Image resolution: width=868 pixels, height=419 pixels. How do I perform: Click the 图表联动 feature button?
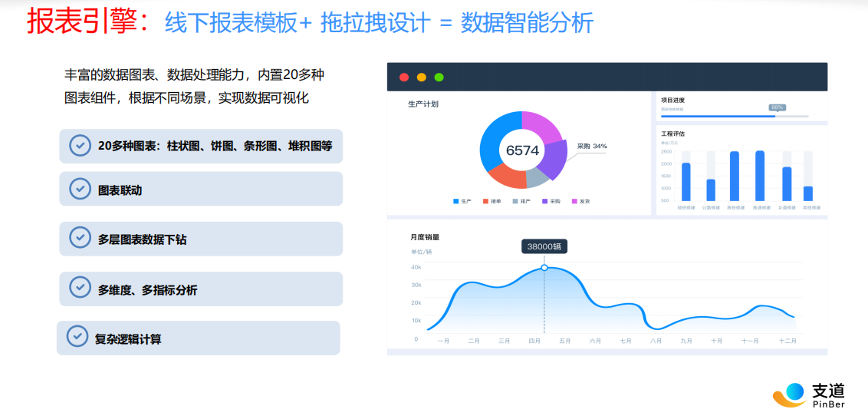(201, 190)
